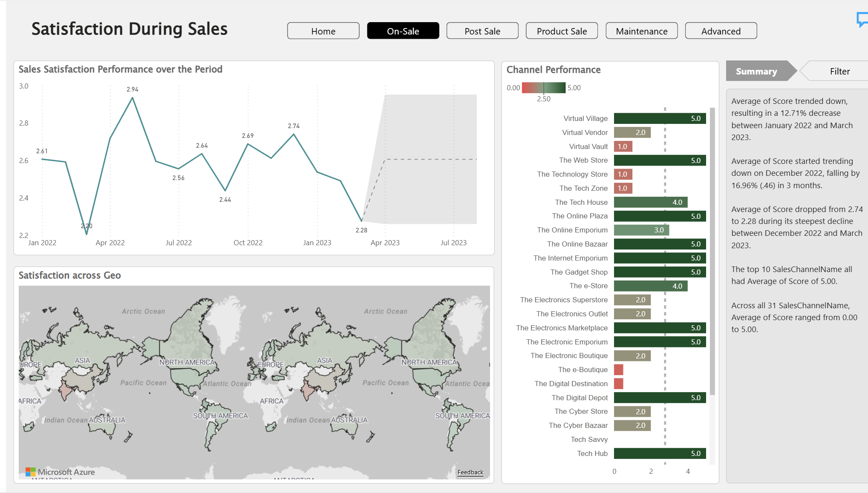Select The Online Emporium 3.0 bar
The width and height of the screenshot is (868, 493).
click(641, 230)
